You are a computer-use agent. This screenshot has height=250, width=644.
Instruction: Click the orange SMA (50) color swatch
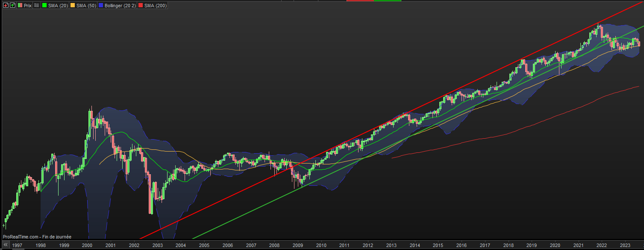point(73,6)
